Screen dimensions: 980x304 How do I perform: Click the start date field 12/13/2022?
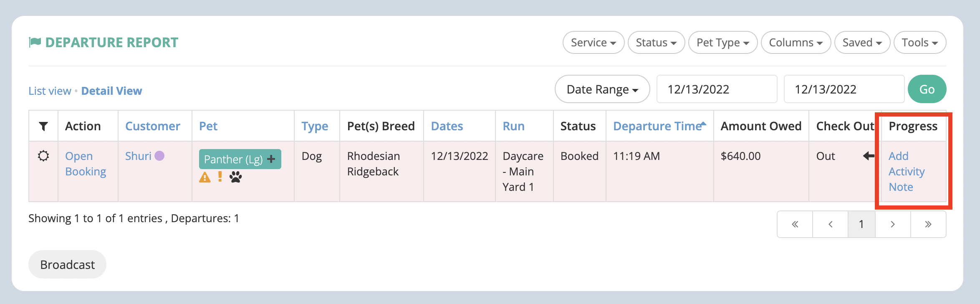click(x=717, y=89)
